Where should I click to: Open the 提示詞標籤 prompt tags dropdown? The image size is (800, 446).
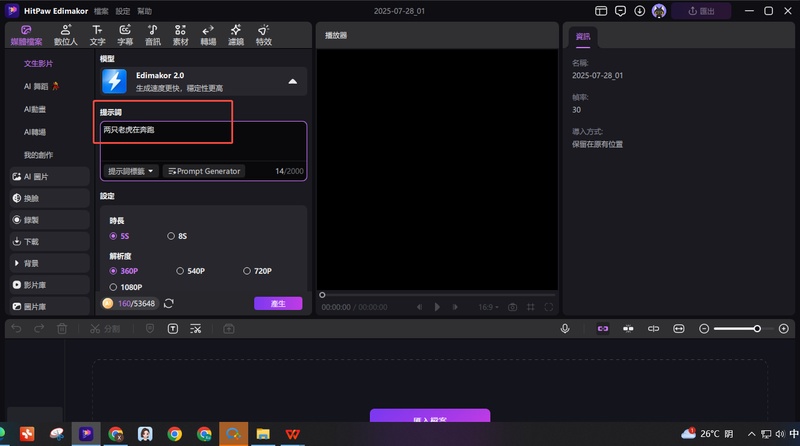131,171
